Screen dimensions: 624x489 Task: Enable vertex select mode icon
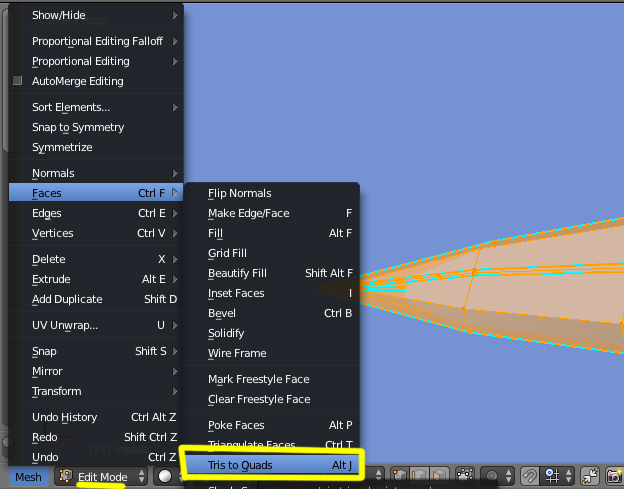[400, 476]
